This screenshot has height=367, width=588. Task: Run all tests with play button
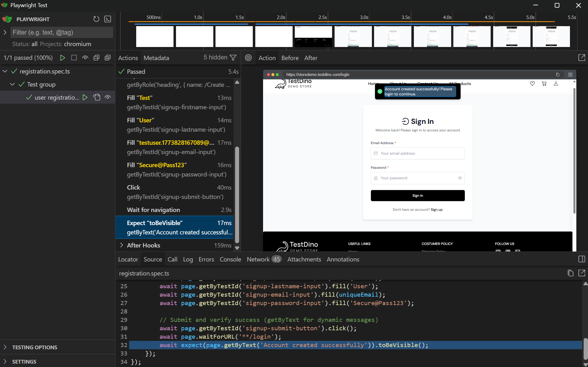pyautogui.click(x=63, y=58)
